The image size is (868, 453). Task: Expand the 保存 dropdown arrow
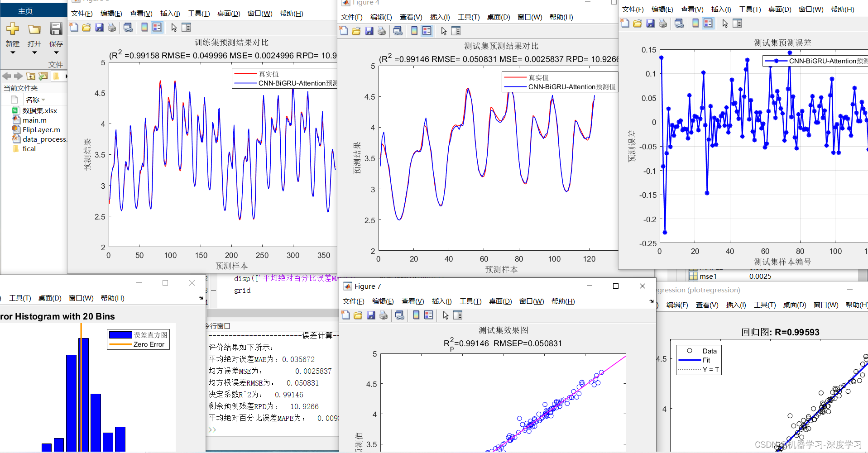[x=56, y=52]
